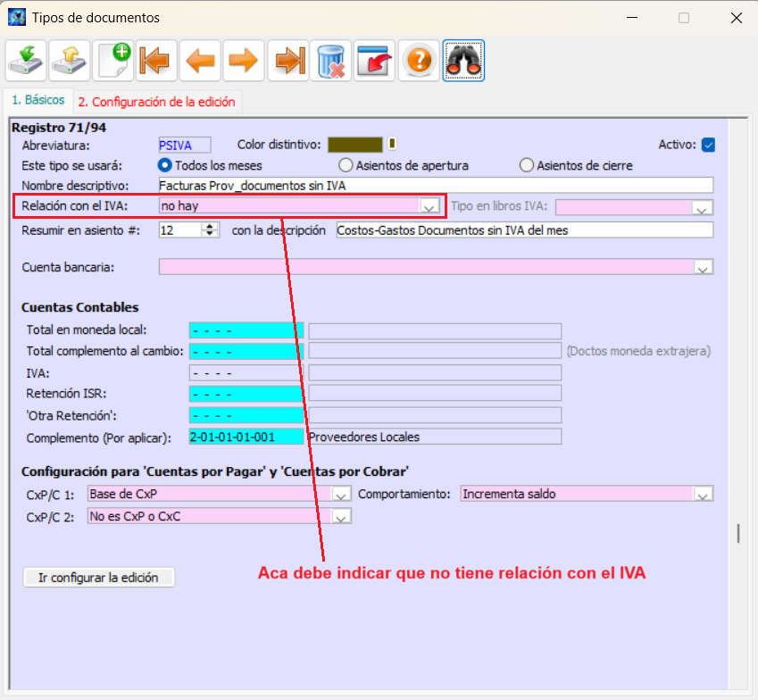Go to the previous record

click(201, 61)
